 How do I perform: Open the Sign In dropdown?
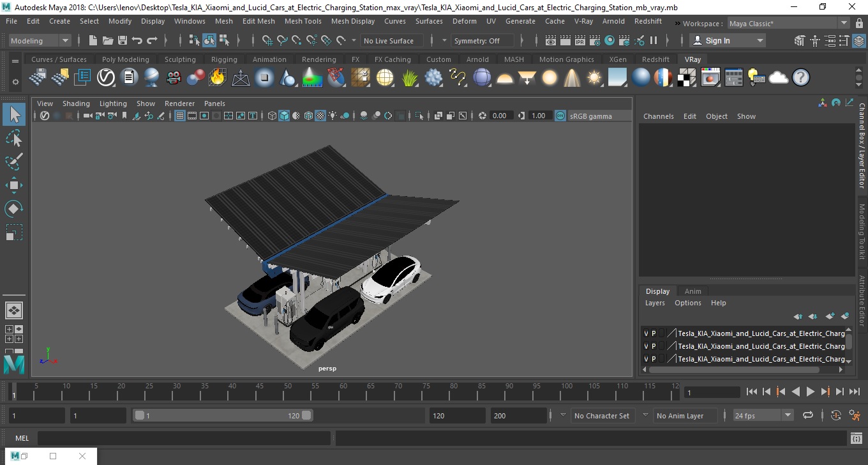[x=728, y=40]
